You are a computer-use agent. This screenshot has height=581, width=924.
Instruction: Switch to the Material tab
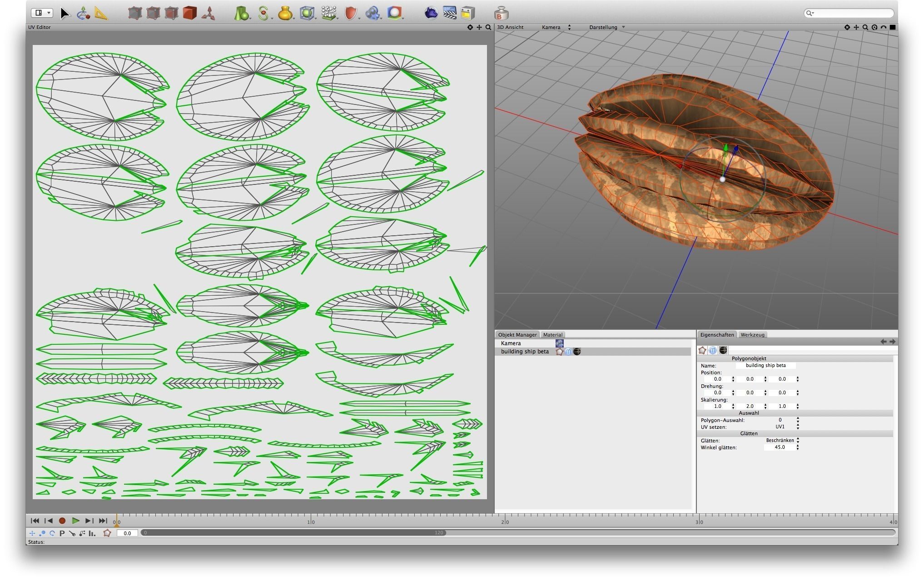[x=552, y=335]
